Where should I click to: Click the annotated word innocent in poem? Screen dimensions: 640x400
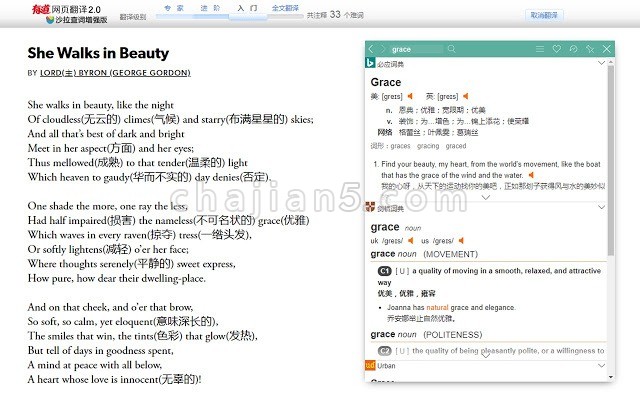click(x=138, y=379)
